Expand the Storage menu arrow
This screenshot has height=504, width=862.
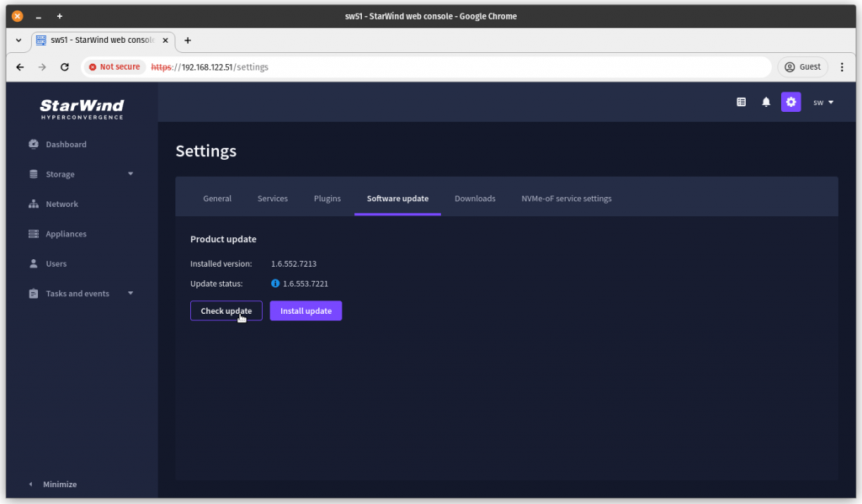[x=130, y=173]
